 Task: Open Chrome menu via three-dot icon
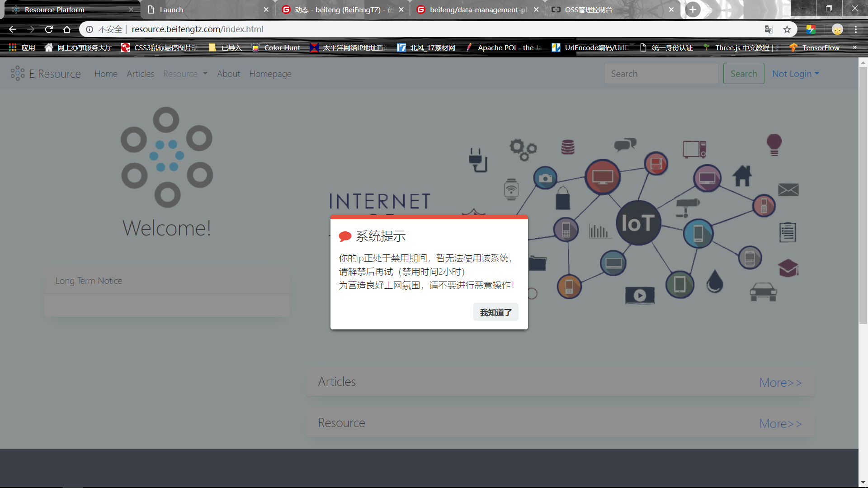(x=856, y=29)
